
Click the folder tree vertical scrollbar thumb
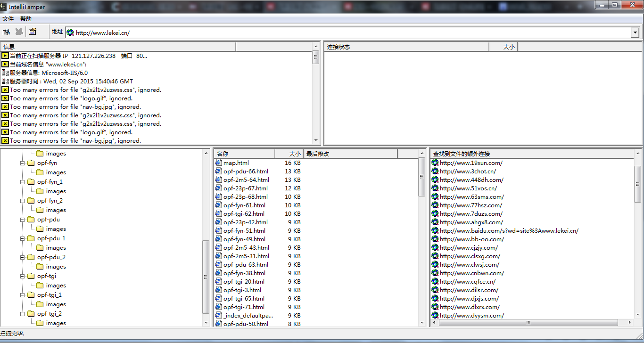point(206,277)
